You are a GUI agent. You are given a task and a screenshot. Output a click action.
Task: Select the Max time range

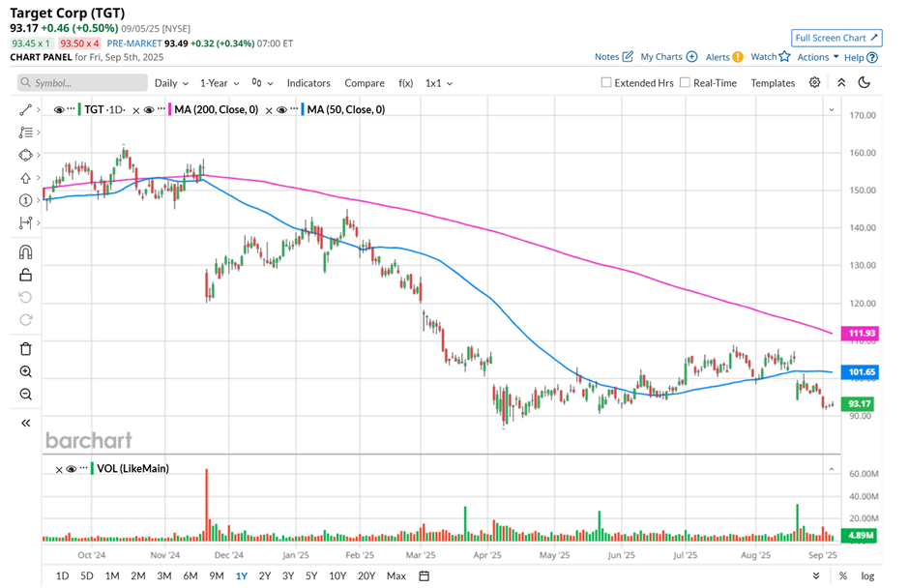click(x=396, y=575)
